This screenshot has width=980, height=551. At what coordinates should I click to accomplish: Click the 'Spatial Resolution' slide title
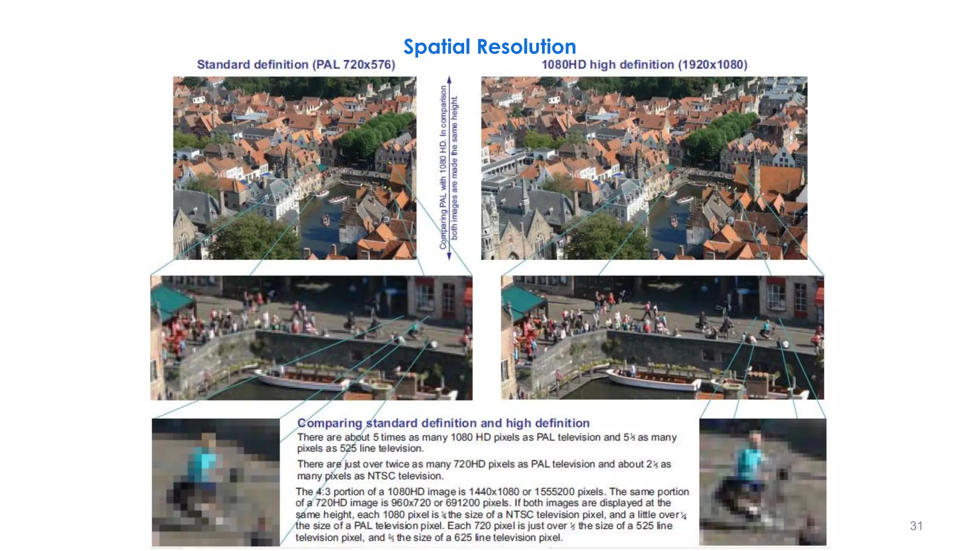click(490, 47)
